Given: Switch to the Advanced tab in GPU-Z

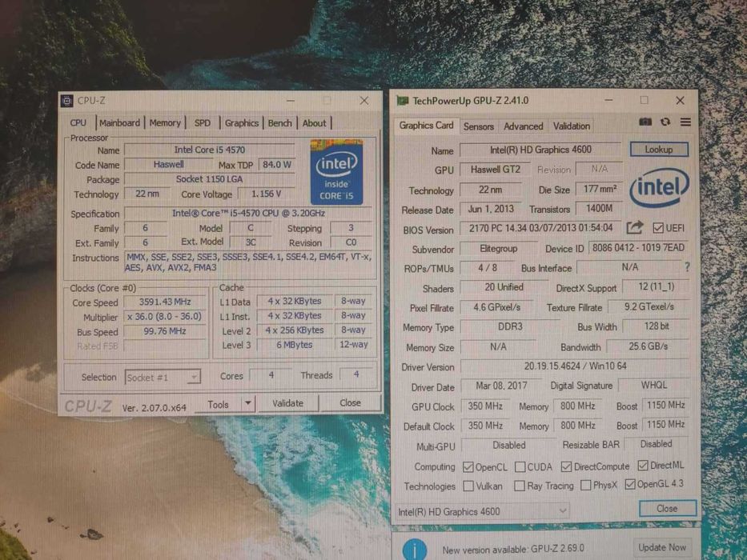Looking at the screenshot, I should 523,126.
